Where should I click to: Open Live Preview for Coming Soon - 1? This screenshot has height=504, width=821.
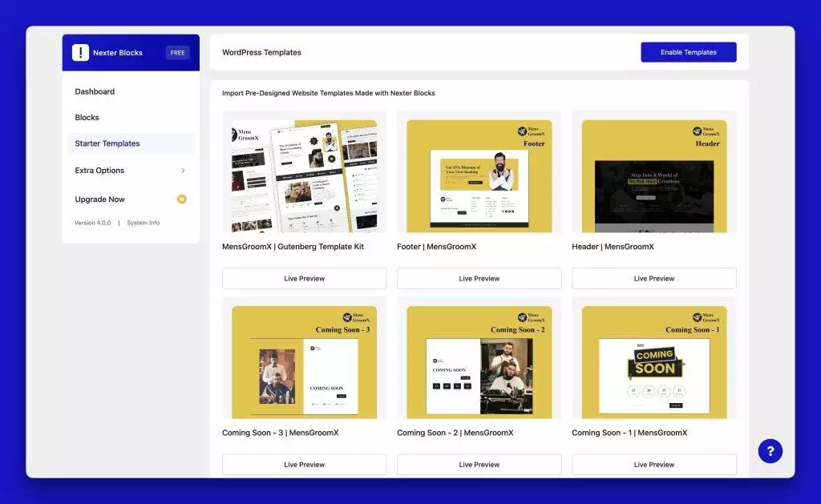pyautogui.click(x=653, y=464)
